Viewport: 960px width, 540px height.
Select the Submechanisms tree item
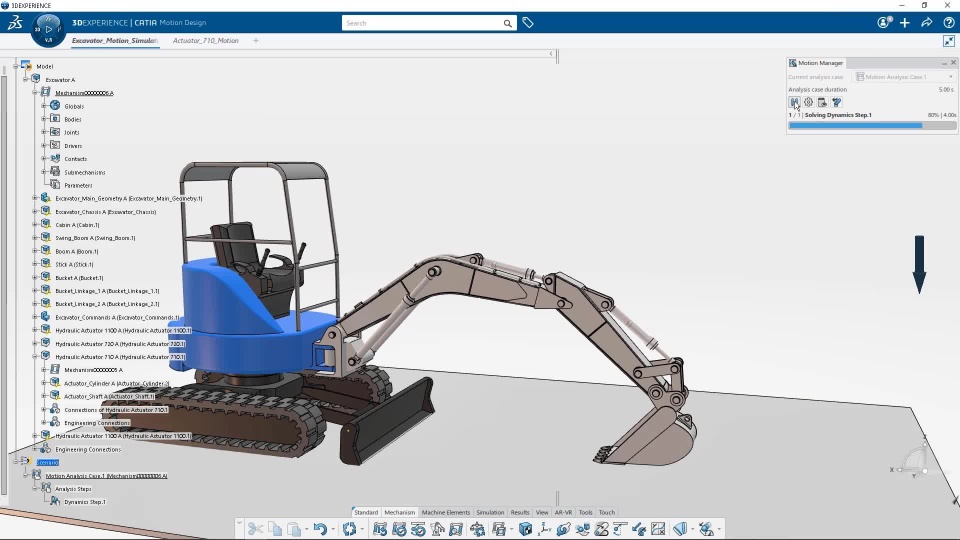coord(84,172)
